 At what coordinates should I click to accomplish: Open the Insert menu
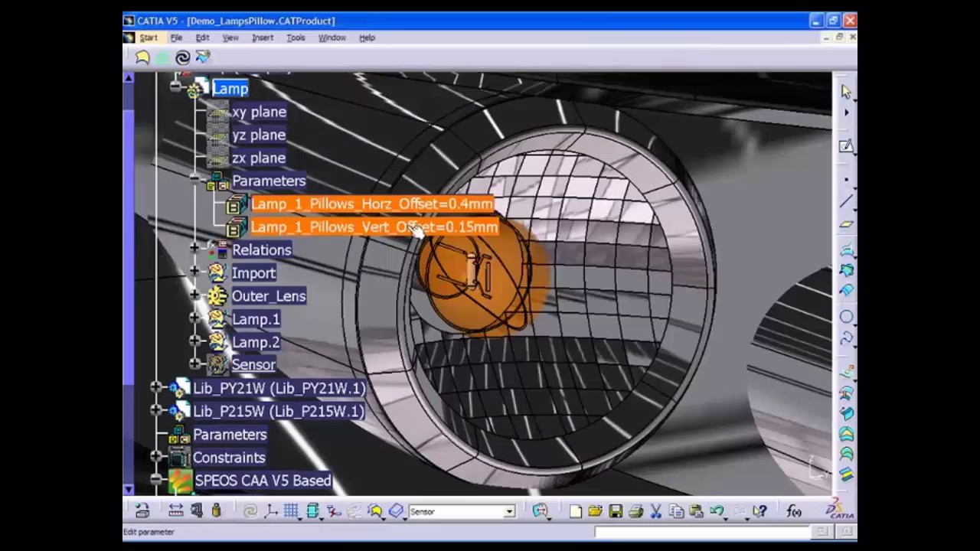pos(263,37)
